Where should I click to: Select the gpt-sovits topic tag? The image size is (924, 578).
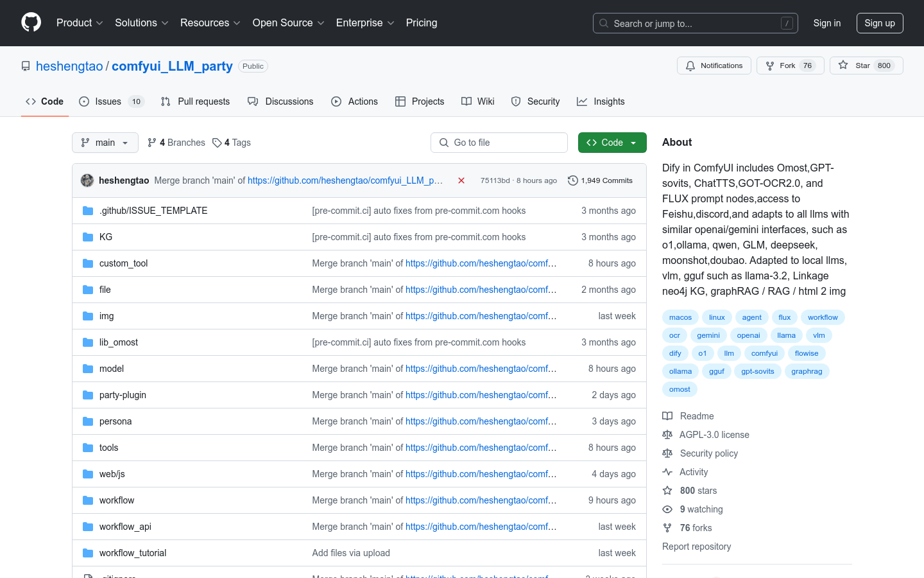(758, 371)
